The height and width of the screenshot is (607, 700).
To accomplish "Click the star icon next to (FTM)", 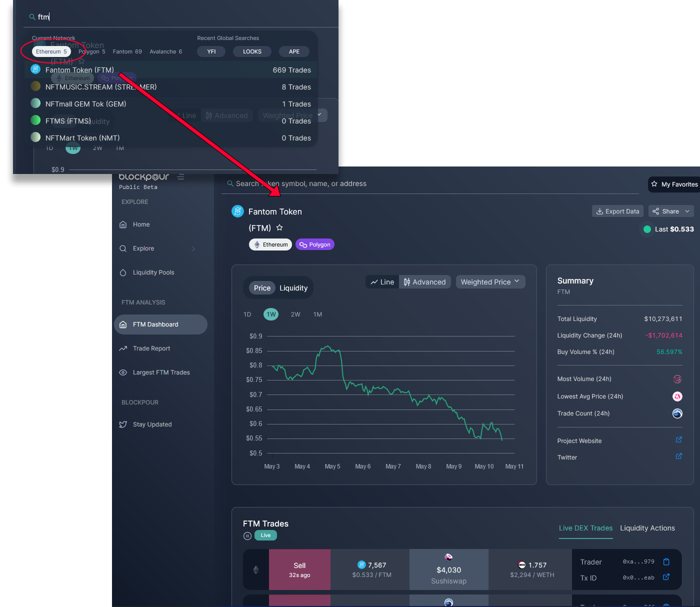I will tap(279, 227).
